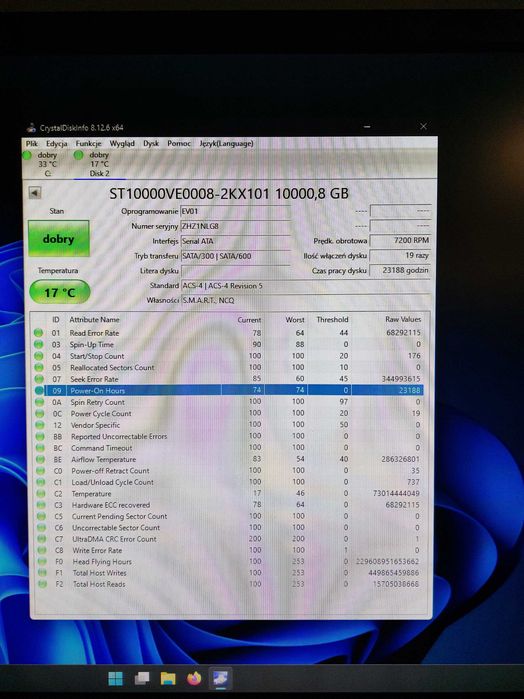The width and height of the screenshot is (524, 699).
Task: Click the serial number field ZHZ1NLG8
Action: coord(235,226)
